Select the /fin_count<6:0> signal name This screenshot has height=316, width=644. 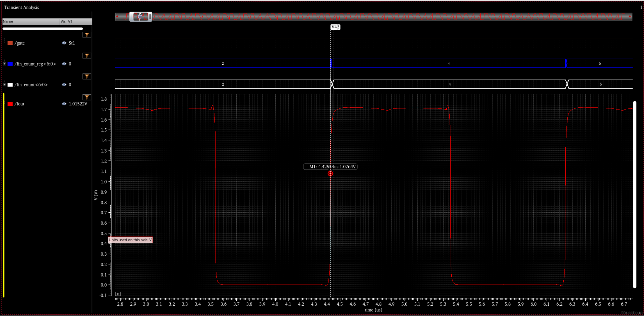pyautogui.click(x=31, y=85)
